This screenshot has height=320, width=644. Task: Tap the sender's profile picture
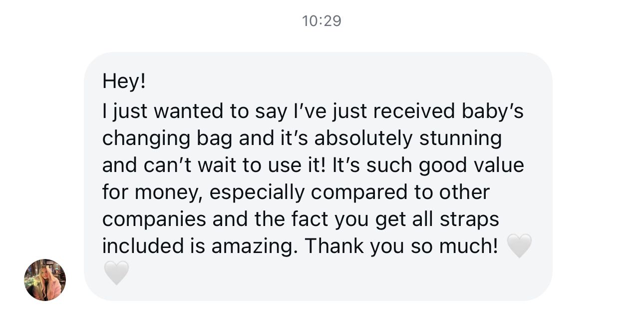coord(45,279)
